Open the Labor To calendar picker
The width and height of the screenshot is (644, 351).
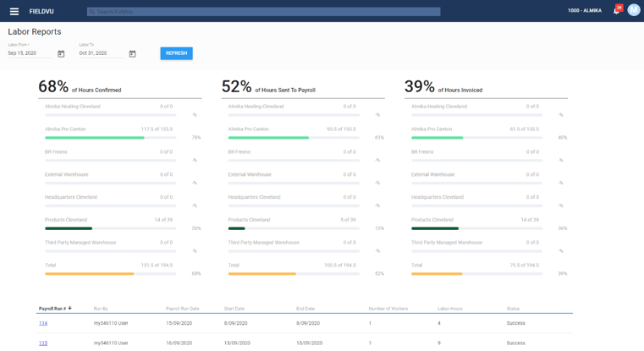(x=132, y=54)
